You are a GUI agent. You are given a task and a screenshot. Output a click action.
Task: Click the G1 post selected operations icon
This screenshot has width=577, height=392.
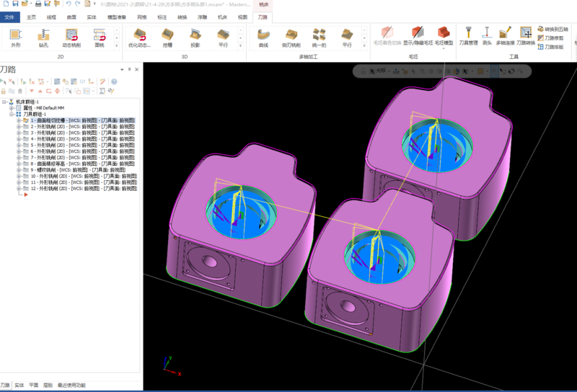(82, 81)
